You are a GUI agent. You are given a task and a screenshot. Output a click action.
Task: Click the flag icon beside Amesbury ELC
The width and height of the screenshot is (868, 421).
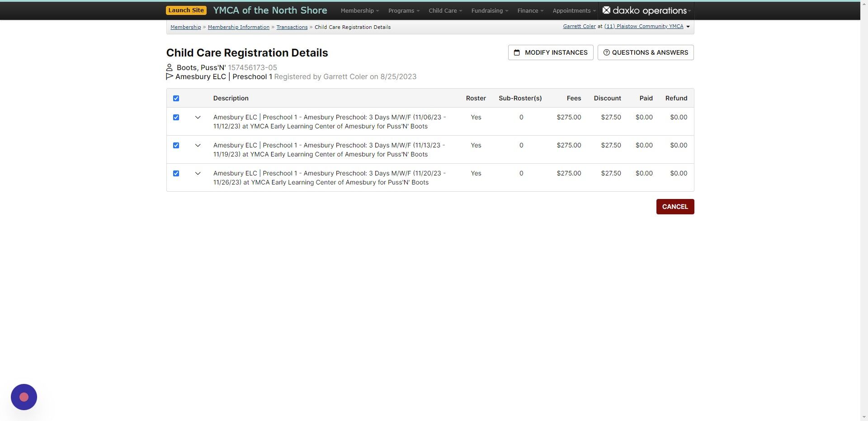click(x=169, y=76)
